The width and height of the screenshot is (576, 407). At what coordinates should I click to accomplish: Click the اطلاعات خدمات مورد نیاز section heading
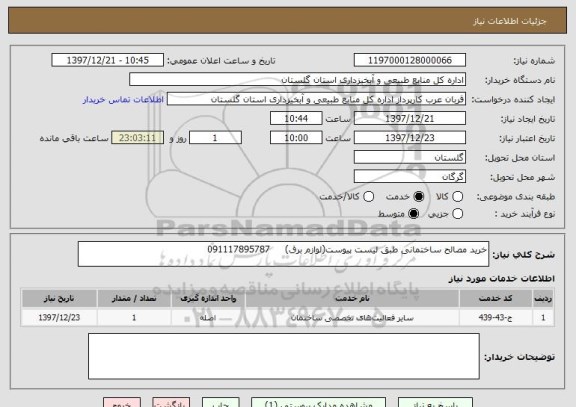click(x=501, y=279)
